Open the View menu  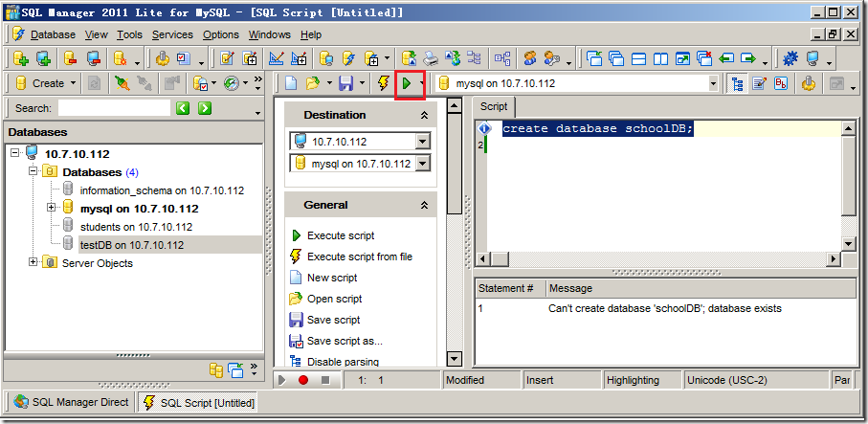97,34
